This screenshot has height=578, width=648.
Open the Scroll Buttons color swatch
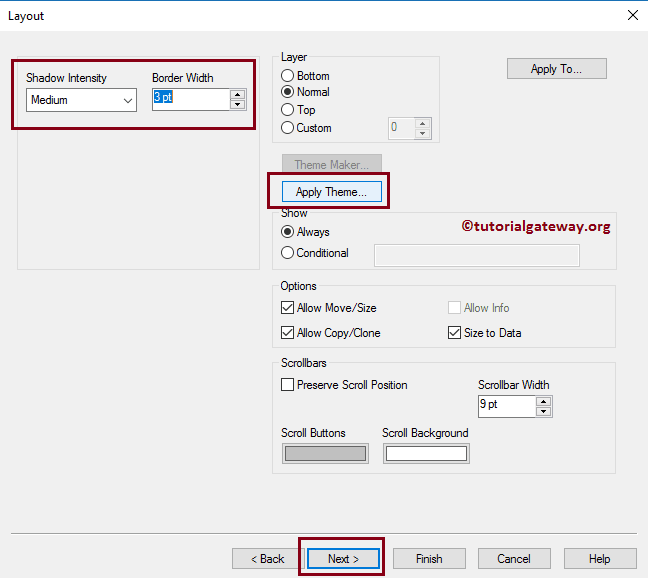pyautogui.click(x=325, y=454)
